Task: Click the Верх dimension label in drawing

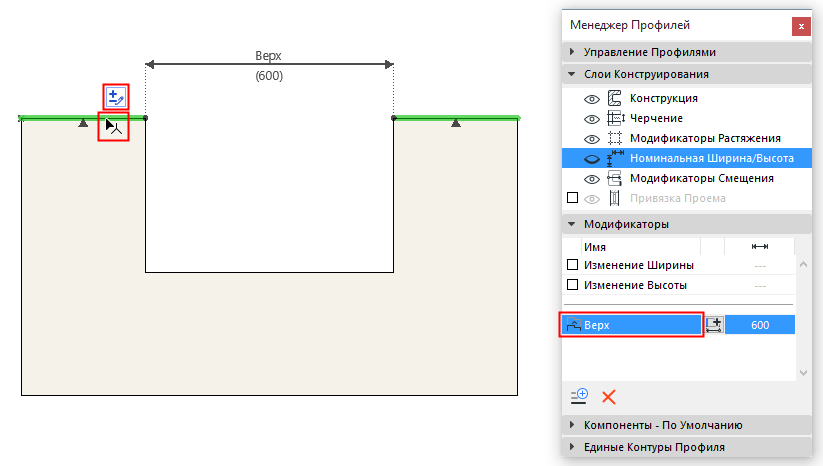Action: click(x=268, y=55)
